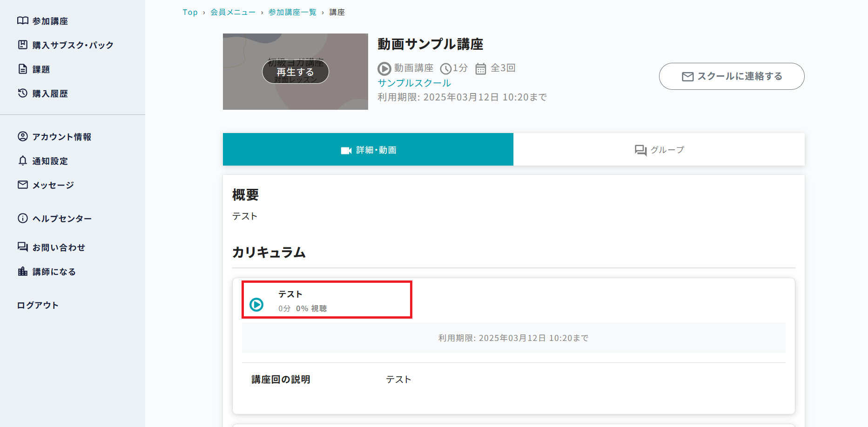Open 会員メニュー breadcrumb link
Viewport: 868px width, 427px height.
point(233,12)
